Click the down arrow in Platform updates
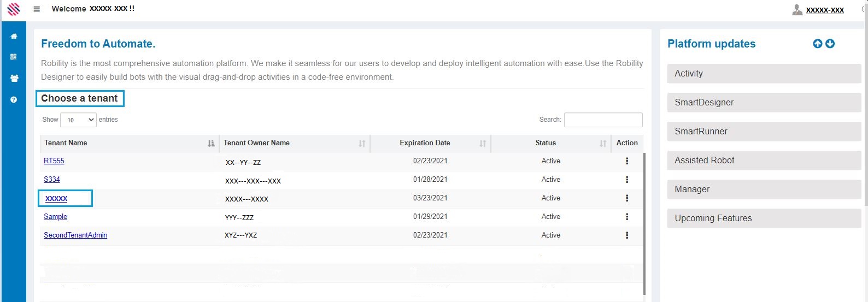 (830, 44)
